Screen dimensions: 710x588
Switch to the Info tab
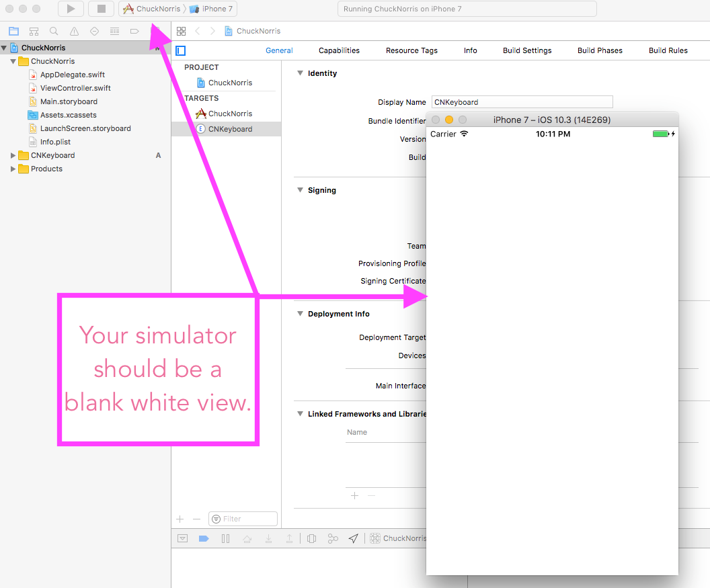tap(471, 50)
